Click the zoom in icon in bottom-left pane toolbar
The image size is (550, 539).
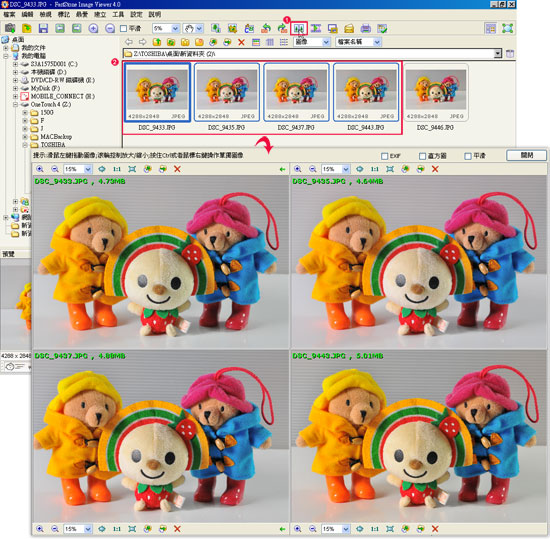[40, 529]
